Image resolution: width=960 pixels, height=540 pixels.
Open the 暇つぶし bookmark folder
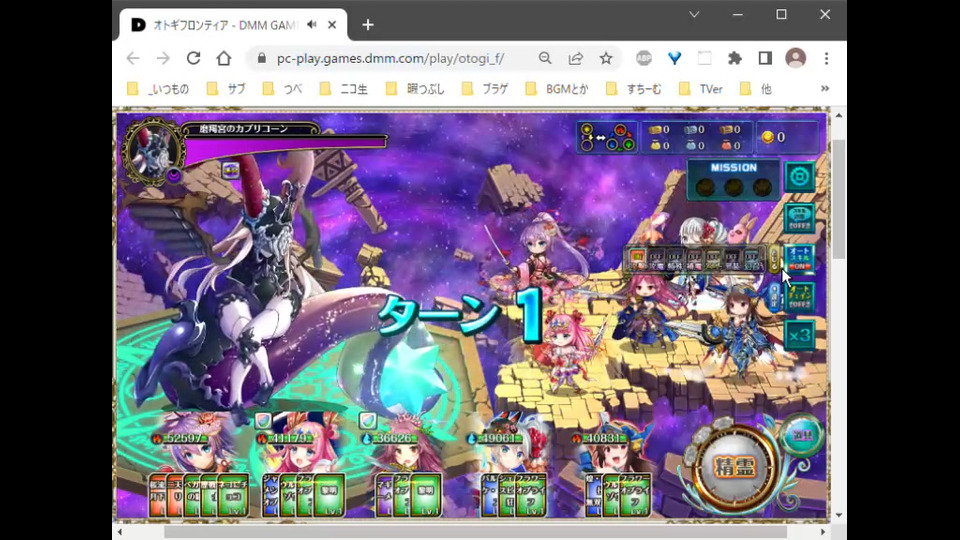pyautogui.click(x=415, y=89)
